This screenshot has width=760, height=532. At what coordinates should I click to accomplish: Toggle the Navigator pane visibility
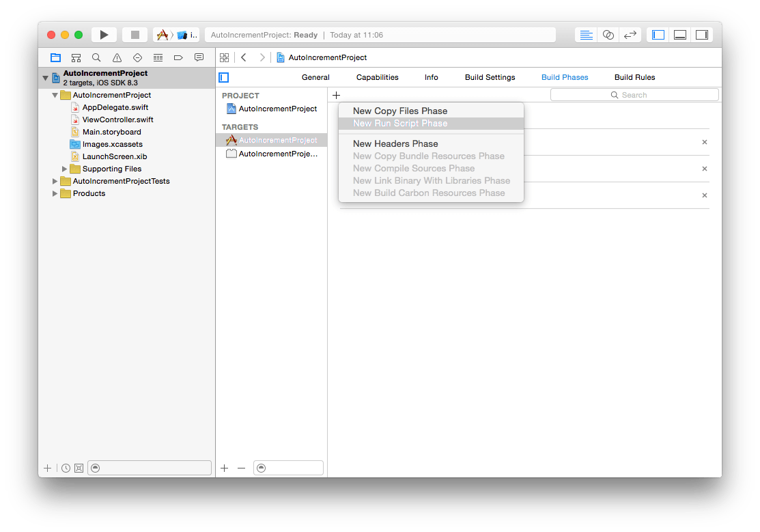(658, 35)
